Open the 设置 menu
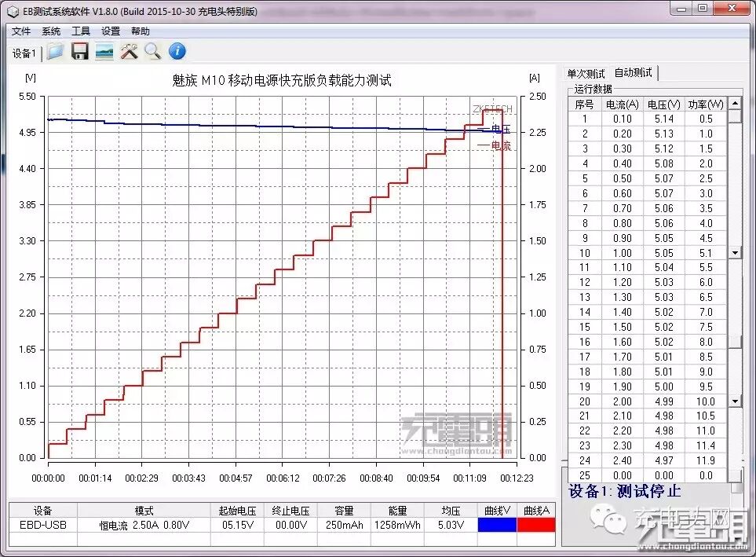Image resolution: width=756 pixels, height=557 pixels. (x=111, y=31)
